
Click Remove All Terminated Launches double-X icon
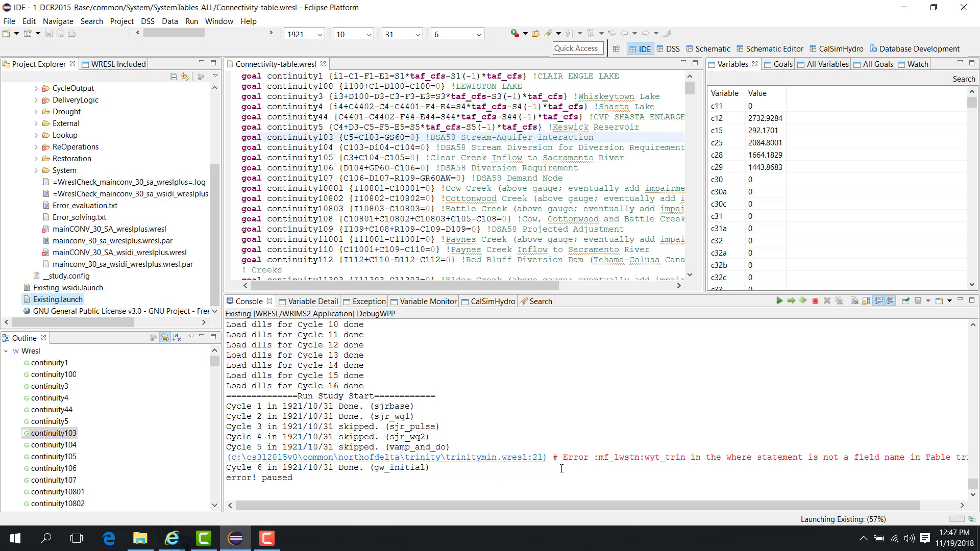click(839, 301)
